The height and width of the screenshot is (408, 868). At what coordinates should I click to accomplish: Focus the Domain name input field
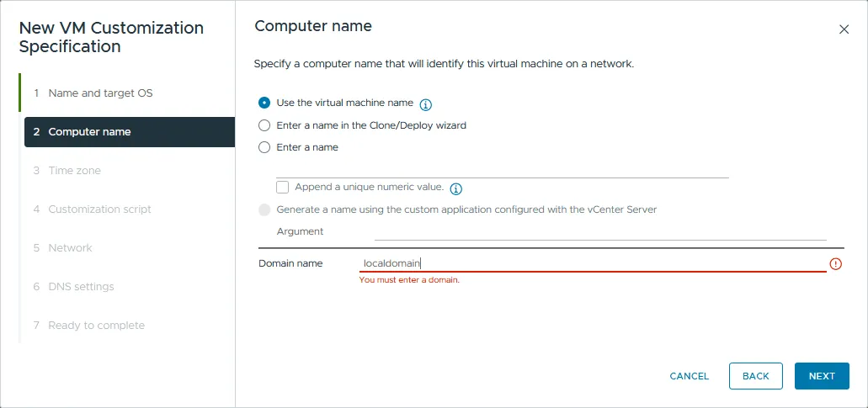click(x=593, y=263)
